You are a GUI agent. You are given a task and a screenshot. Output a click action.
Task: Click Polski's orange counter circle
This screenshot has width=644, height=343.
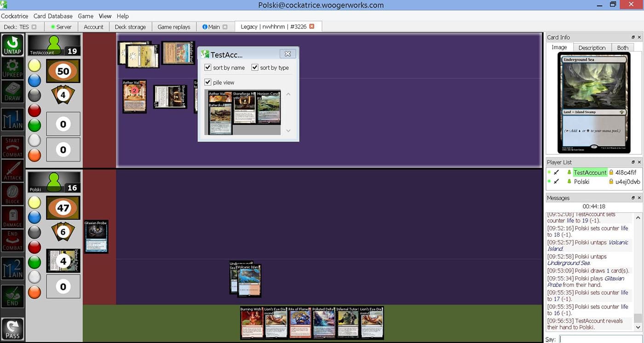tap(34, 292)
